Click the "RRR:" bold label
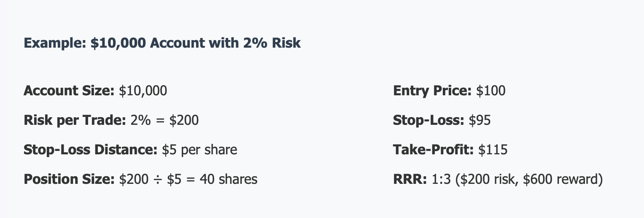Image resolution: width=644 pixels, height=218 pixels. pyautogui.click(x=410, y=179)
